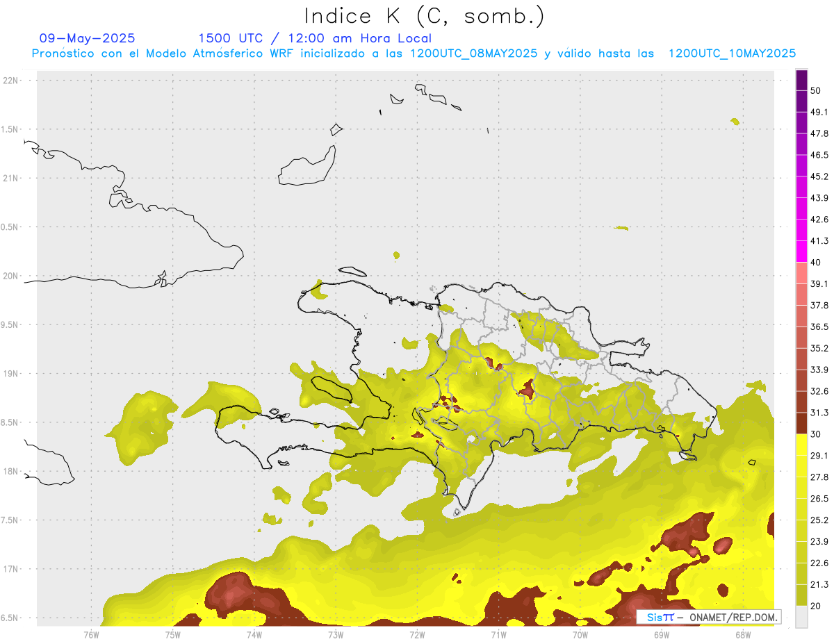Click the colorbar value '23.9'
This screenshot has height=644, width=834.
(x=819, y=542)
